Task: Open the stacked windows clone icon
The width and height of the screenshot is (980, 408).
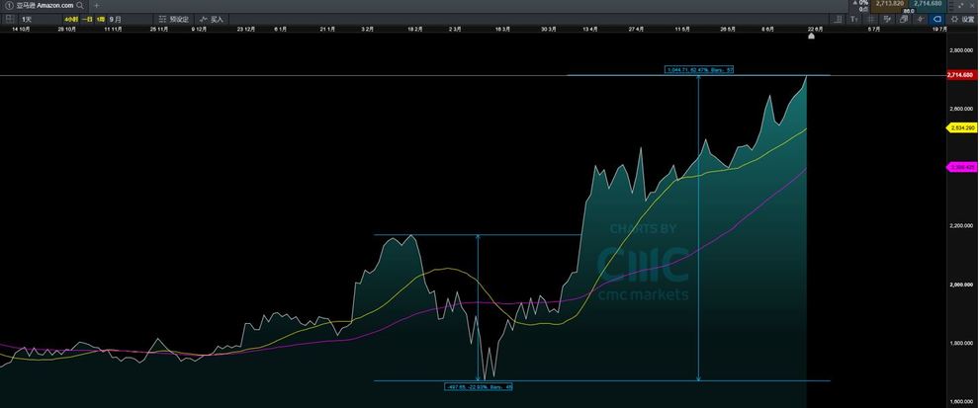Action: coord(903,20)
